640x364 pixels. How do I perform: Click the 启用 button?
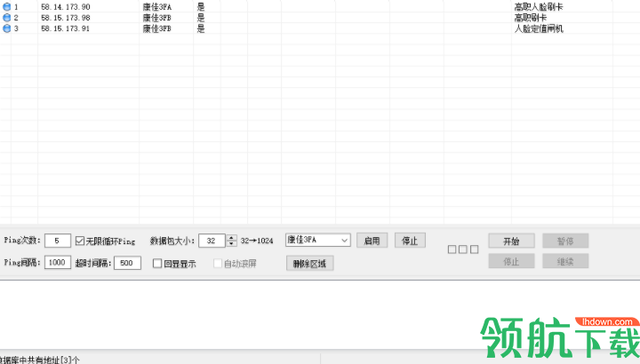(372, 241)
